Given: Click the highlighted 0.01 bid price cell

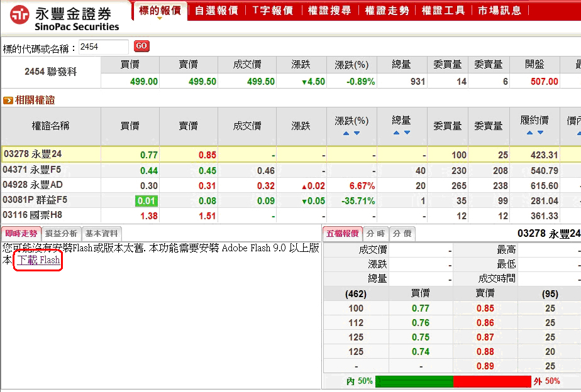Looking at the screenshot, I should coord(147,201).
